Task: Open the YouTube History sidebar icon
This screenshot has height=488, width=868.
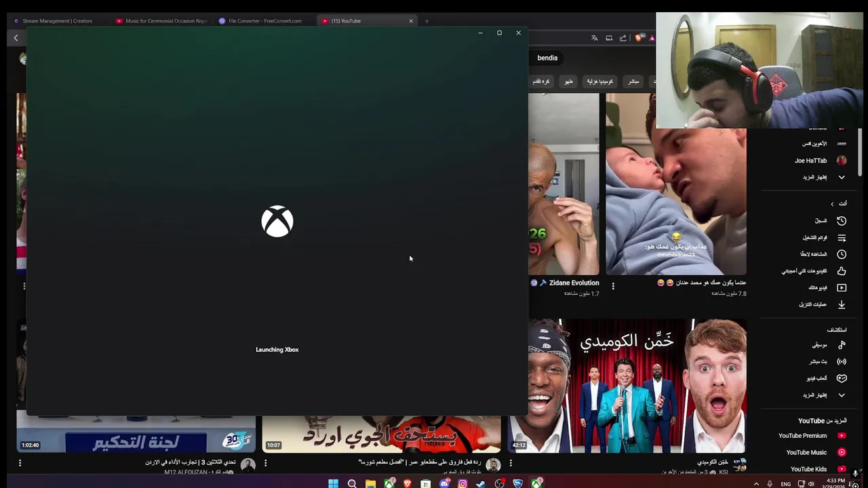Action: (x=842, y=221)
